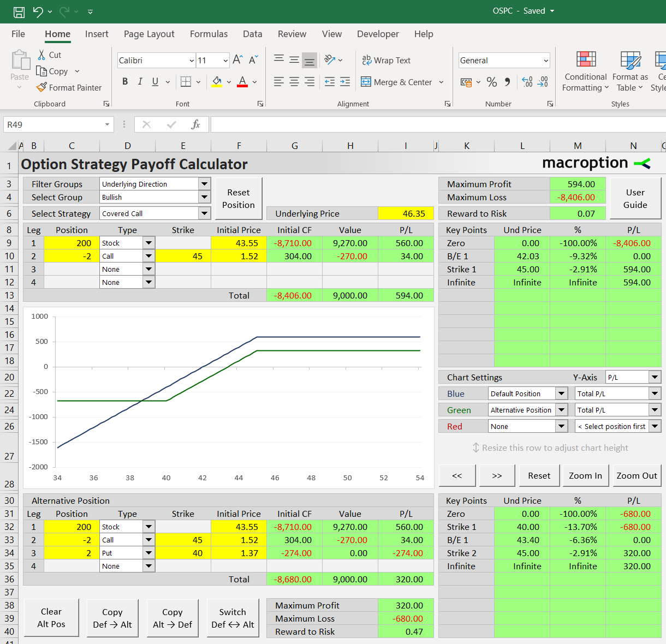
Task: Click the Font Color A icon
Action: pyautogui.click(x=243, y=82)
